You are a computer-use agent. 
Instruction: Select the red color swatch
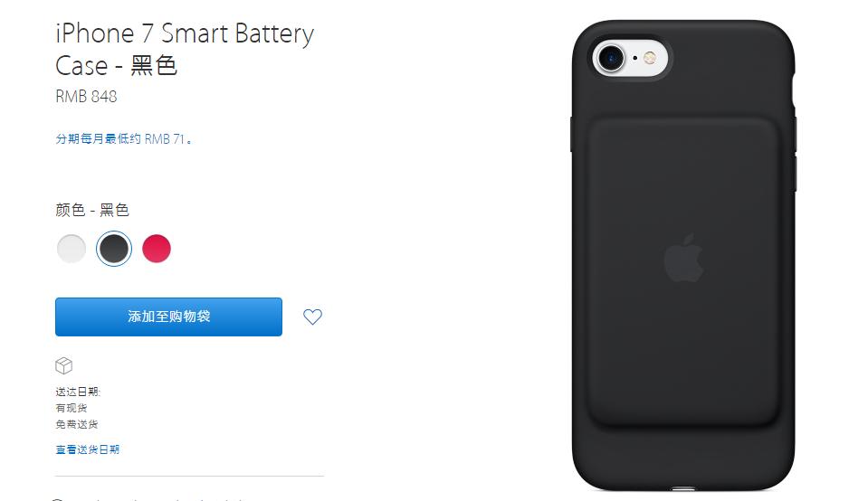click(156, 249)
